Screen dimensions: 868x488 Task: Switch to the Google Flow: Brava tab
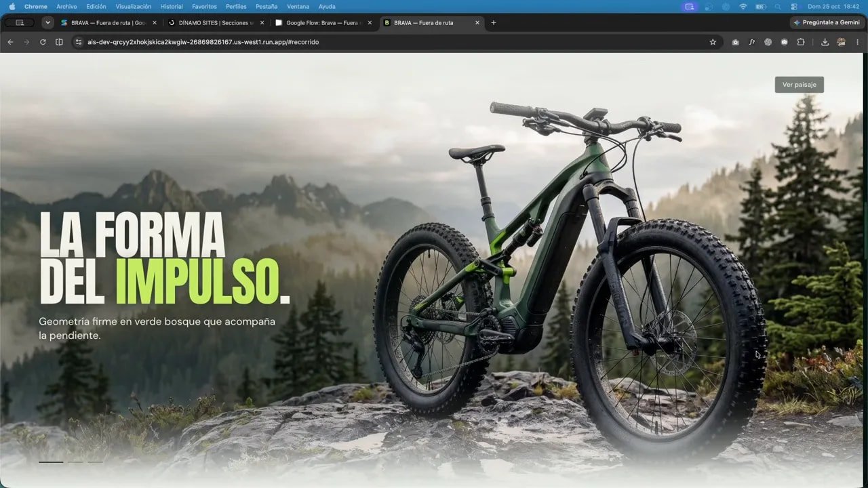[x=323, y=22]
